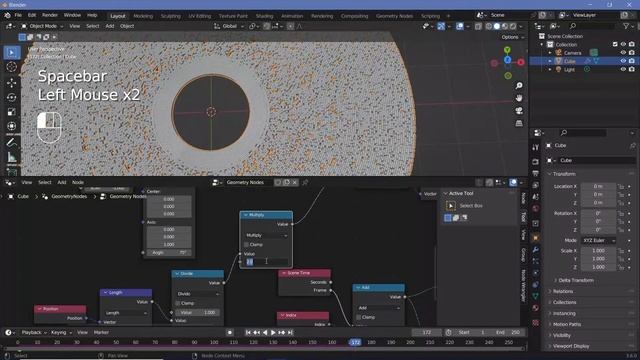Jump to the first frame
Image resolution: width=640 pixels, height=360 pixels.
[x=248, y=333]
